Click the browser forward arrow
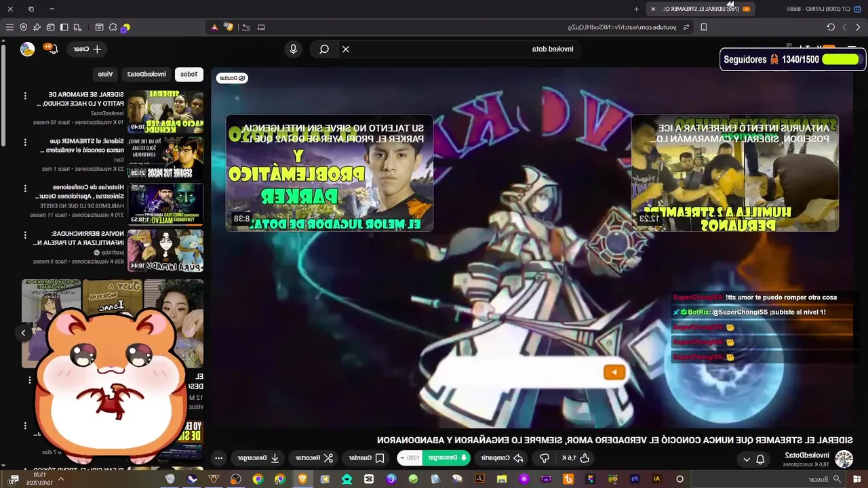This screenshot has height=488, width=868. click(844, 27)
